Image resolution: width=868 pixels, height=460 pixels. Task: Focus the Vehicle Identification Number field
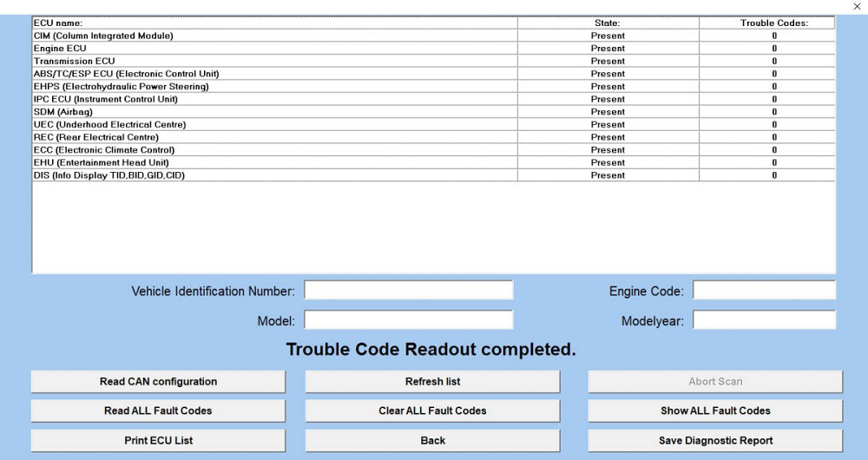point(409,290)
